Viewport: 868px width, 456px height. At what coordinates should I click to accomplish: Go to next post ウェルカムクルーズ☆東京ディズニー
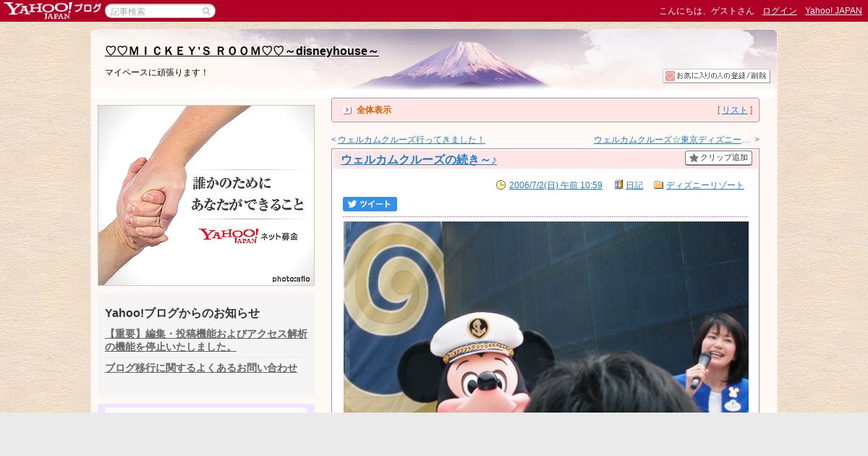point(672,140)
